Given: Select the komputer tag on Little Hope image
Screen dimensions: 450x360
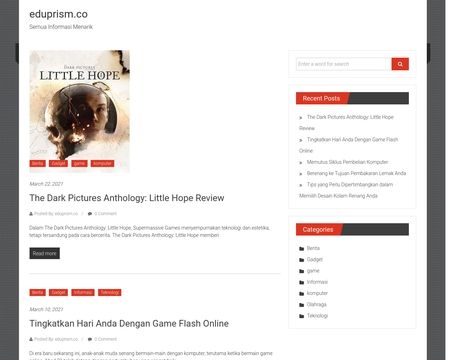Looking at the screenshot, I should click(x=102, y=163).
